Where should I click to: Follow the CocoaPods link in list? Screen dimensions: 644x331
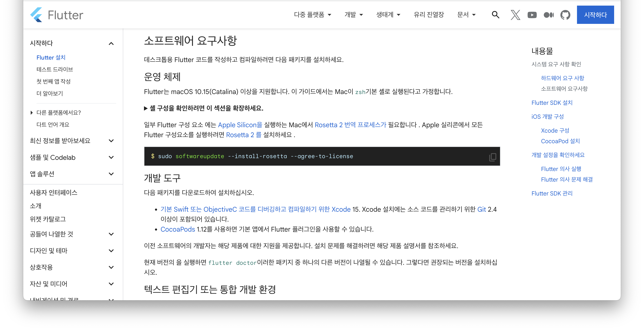tap(178, 229)
